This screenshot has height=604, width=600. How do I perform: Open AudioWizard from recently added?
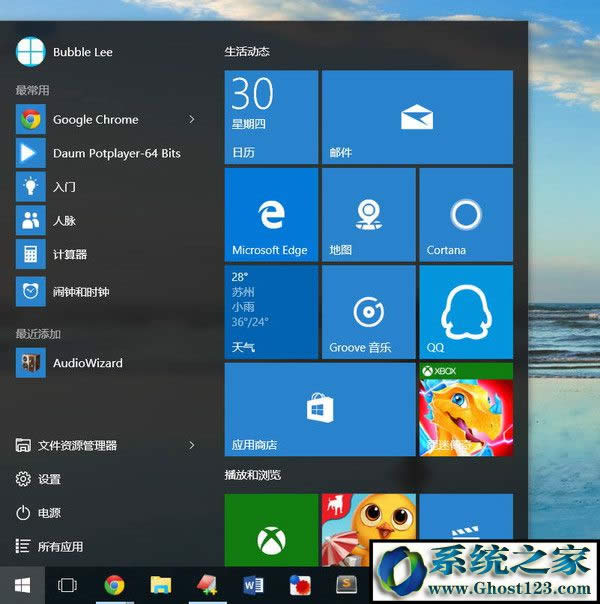(x=87, y=363)
